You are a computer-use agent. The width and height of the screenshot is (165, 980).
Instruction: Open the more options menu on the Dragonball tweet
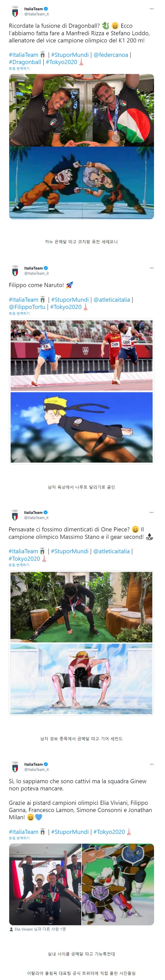[152, 9]
